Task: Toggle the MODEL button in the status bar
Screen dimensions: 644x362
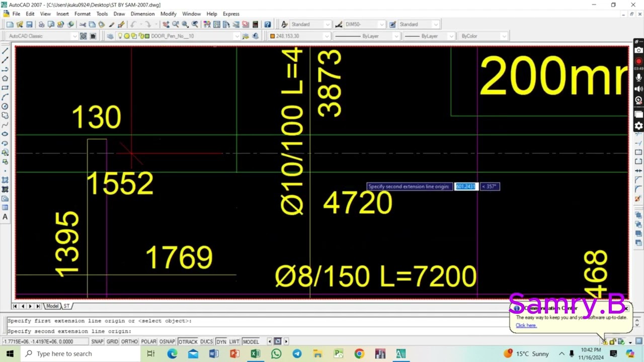Action: [251, 341]
